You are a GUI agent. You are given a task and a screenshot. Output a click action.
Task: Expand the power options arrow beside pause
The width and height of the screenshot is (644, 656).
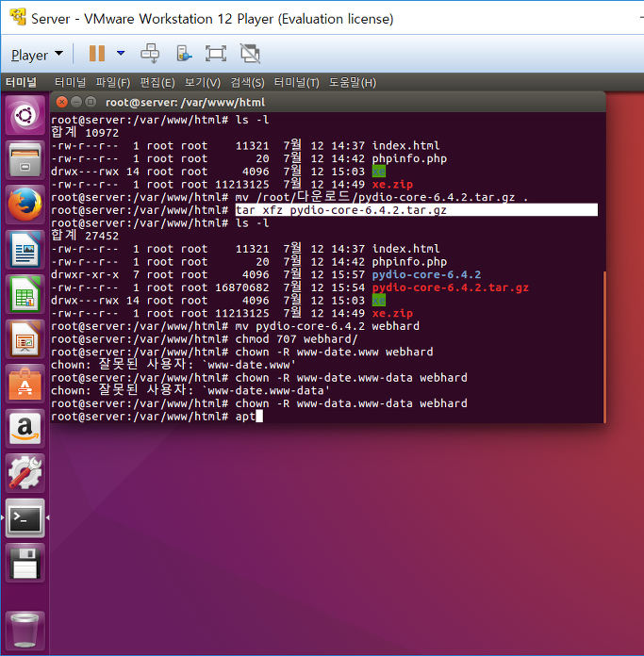coord(121,53)
